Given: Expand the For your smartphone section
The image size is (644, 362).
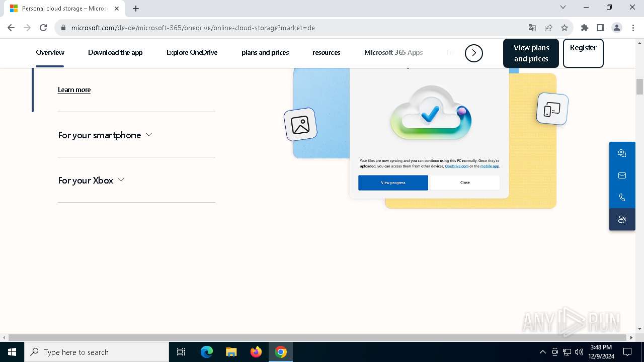Looking at the screenshot, I should [x=105, y=135].
